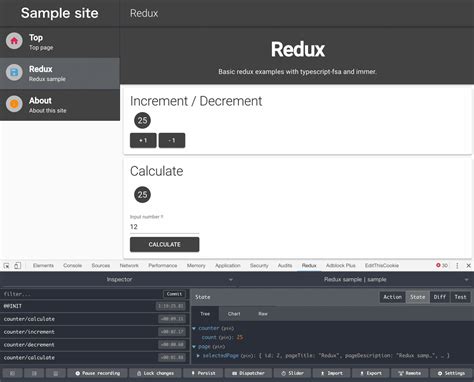Switch inspector to the Diff view
This screenshot has height=382, width=474.
pos(440,297)
